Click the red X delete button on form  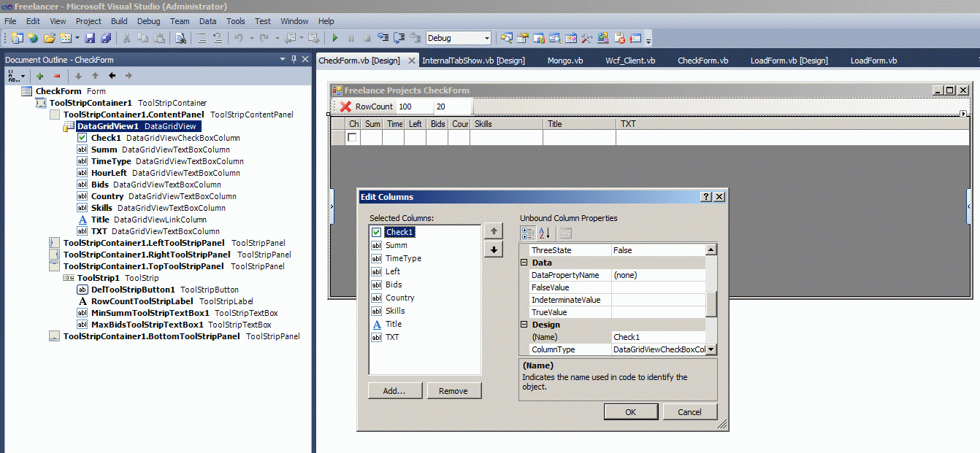tap(345, 107)
